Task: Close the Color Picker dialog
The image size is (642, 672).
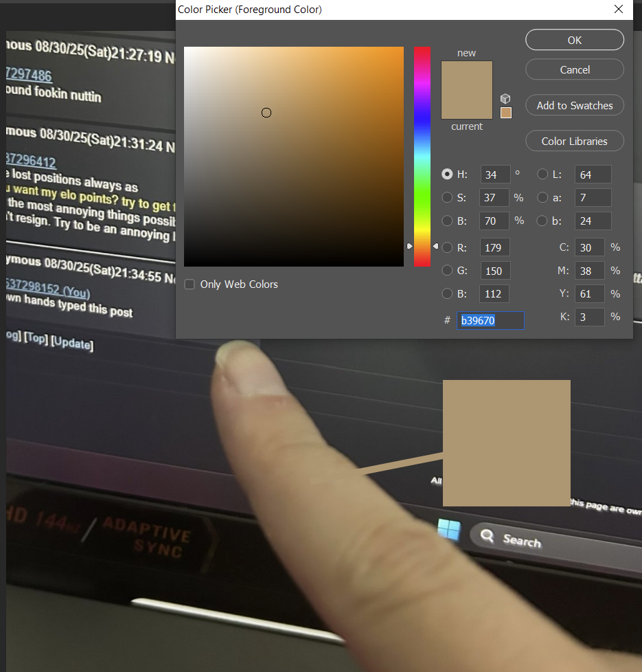Action: 618,9
